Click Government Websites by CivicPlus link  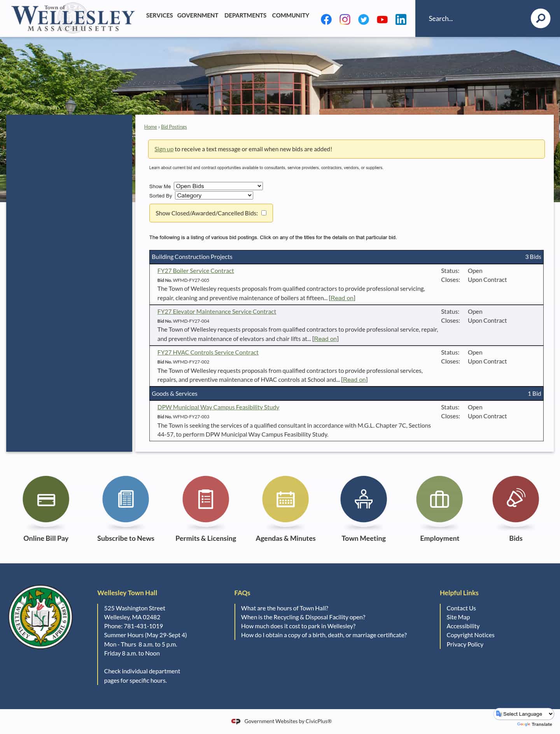tap(288, 721)
